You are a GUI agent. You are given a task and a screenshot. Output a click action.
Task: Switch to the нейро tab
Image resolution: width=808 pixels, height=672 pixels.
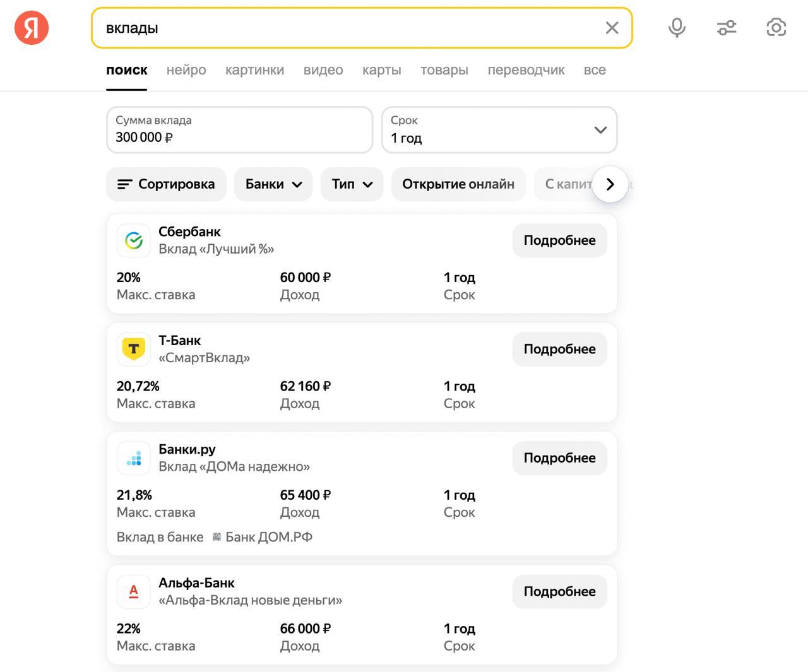point(186,70)
